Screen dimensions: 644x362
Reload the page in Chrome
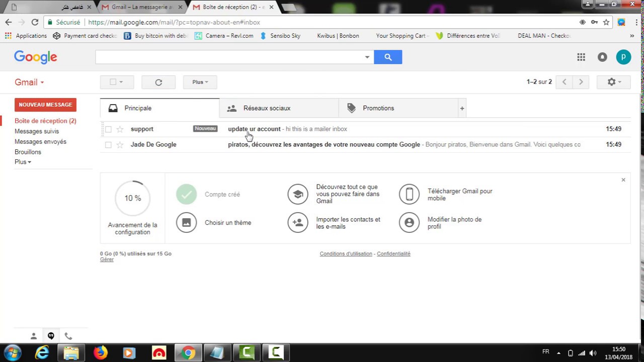(x=35, y=22)
